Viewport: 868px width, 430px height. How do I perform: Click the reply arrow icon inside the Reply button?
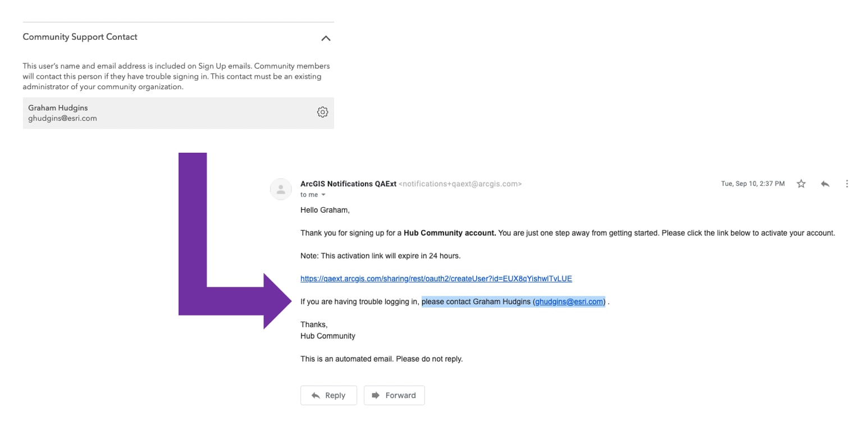point(316,395)
